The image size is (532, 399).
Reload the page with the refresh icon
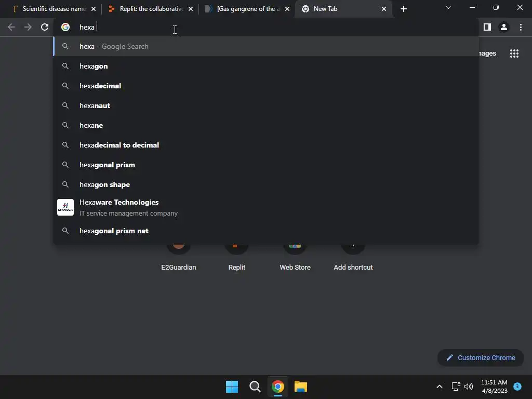45,27
